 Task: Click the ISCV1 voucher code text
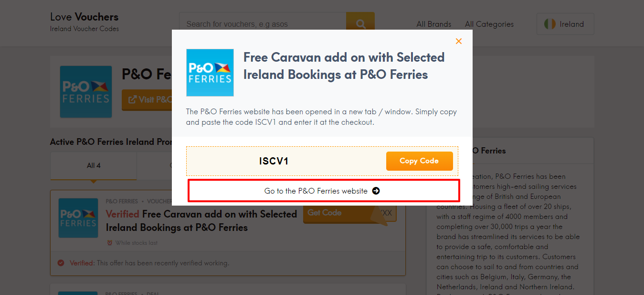tap(274, 161)
